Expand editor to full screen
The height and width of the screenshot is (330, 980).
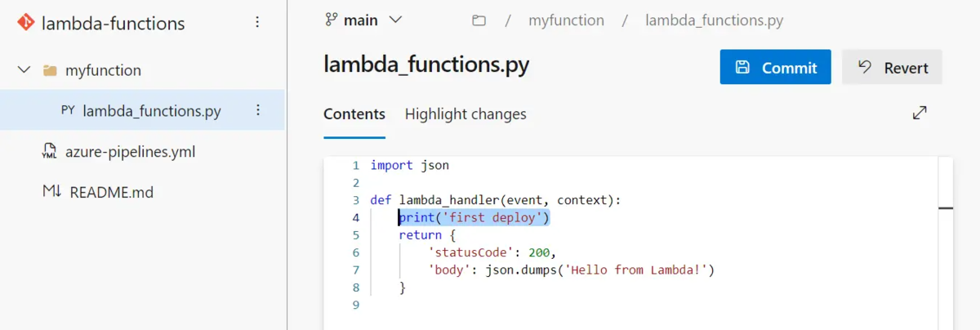coord(920,114)
